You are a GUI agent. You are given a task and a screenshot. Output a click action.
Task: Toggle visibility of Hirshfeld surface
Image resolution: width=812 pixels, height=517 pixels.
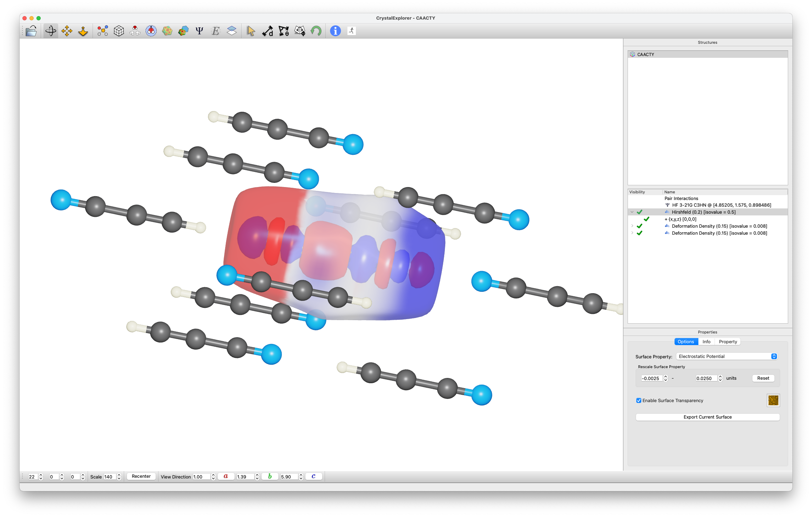(640, 212)
